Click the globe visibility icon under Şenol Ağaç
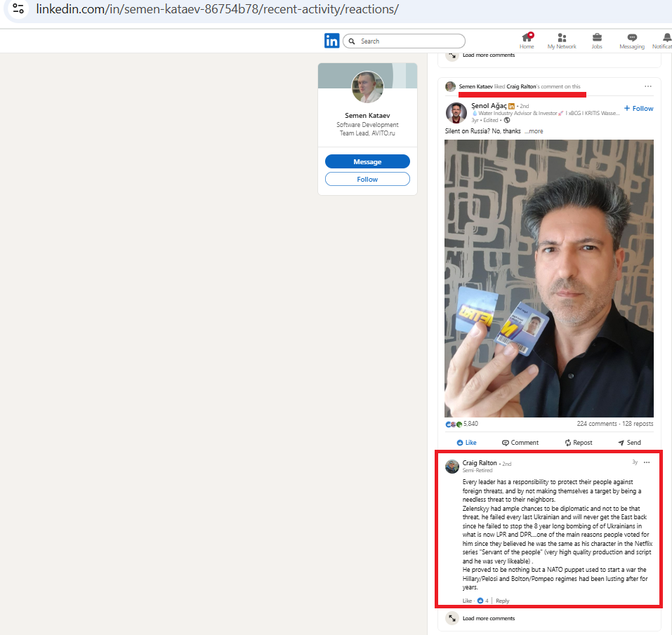Screen dimensions: 672x635 507,120
